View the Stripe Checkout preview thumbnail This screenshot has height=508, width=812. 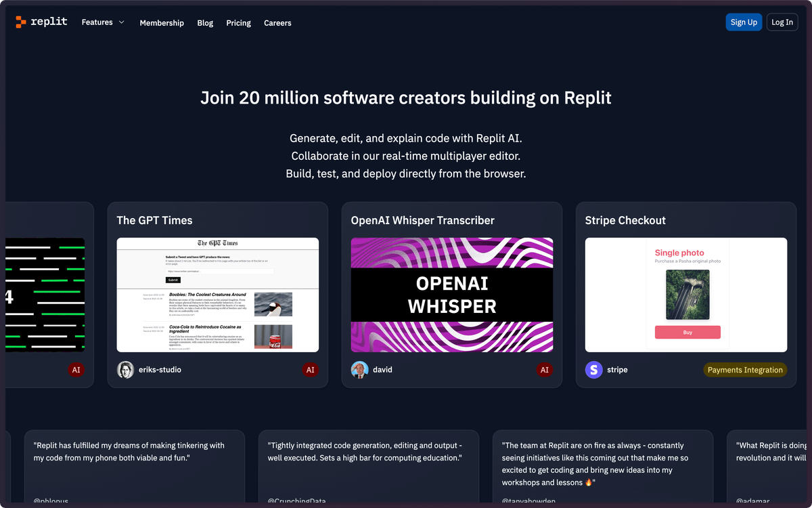click(x=686, y=295)
